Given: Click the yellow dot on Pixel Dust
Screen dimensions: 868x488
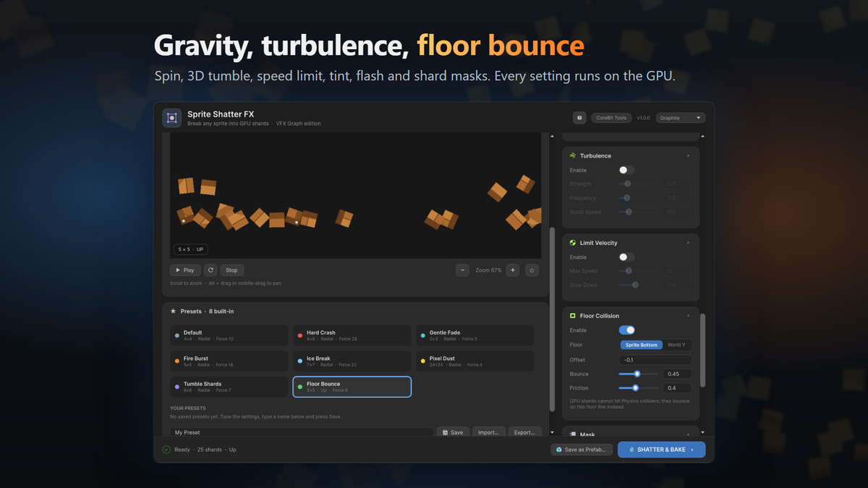Looking at the screenshot, I should click(x=423, y=361).
